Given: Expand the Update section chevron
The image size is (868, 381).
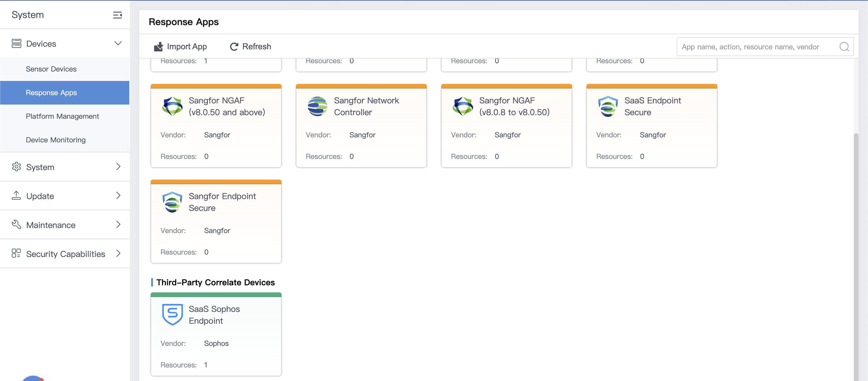Looking at the screenshot, I should [x=118, y=196].
